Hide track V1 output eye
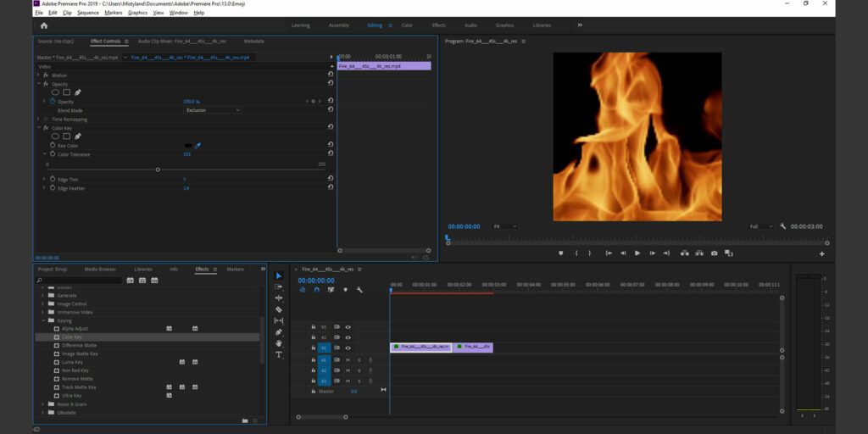The height and width of the screenshot is (434, 868). point(348,348)
